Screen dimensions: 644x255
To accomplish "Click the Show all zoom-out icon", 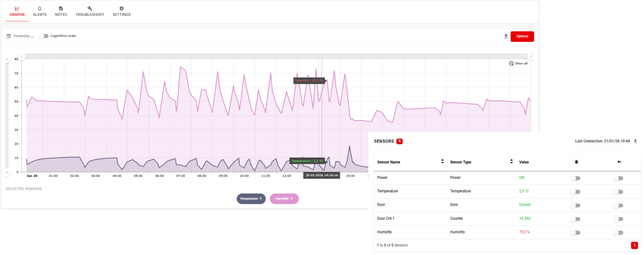I will (511, 64).
